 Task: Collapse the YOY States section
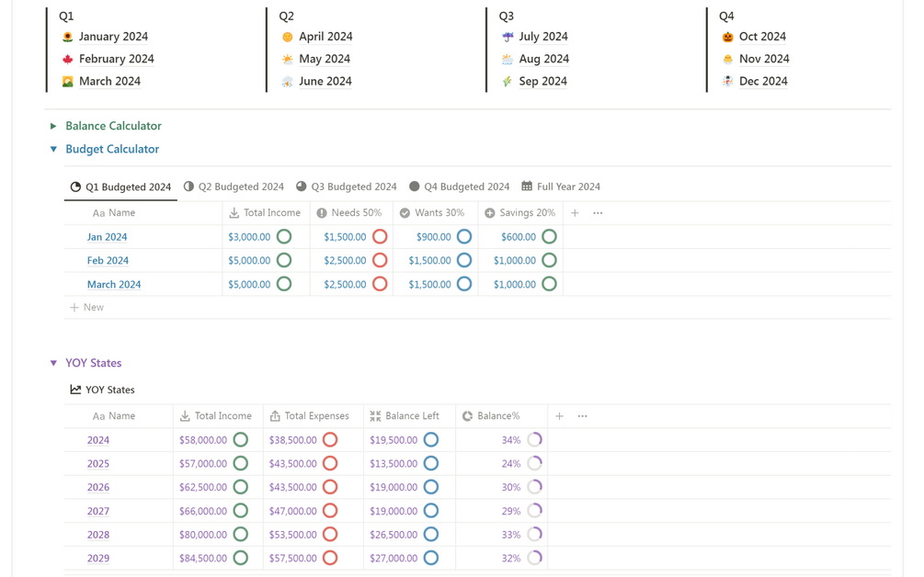[x=53, y=363]
